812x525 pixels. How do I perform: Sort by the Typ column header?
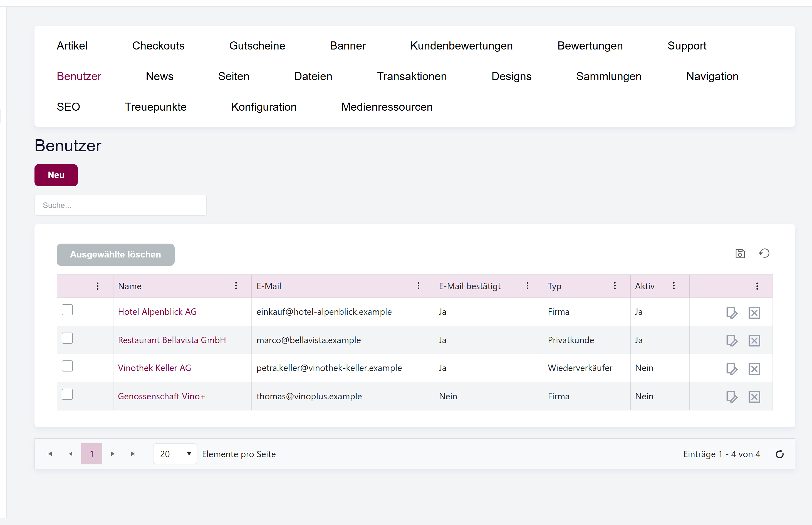[x=554, y=286]
